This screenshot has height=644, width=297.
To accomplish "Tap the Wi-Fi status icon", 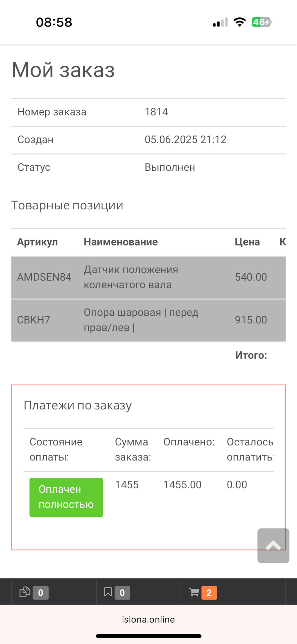I will click(x=239, y=22).
